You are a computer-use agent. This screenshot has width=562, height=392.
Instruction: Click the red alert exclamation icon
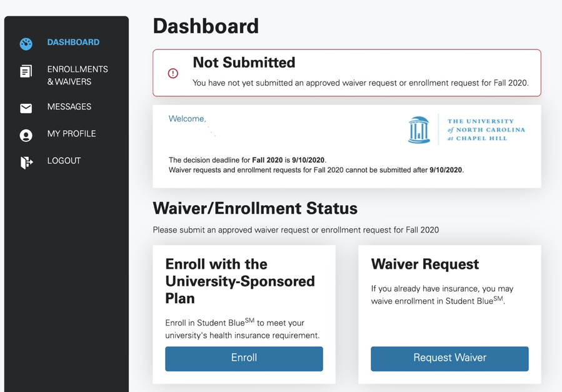click(173, 73)
